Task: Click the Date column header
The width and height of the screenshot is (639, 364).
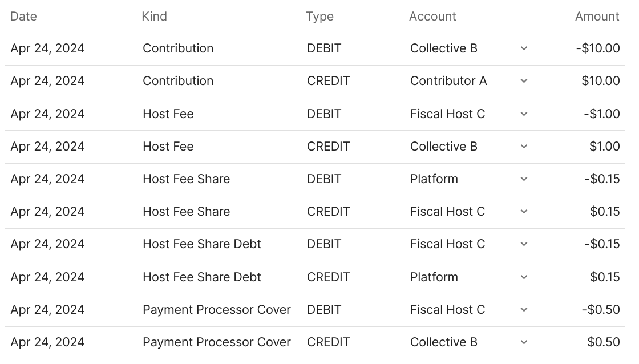Action: [23, 17]
